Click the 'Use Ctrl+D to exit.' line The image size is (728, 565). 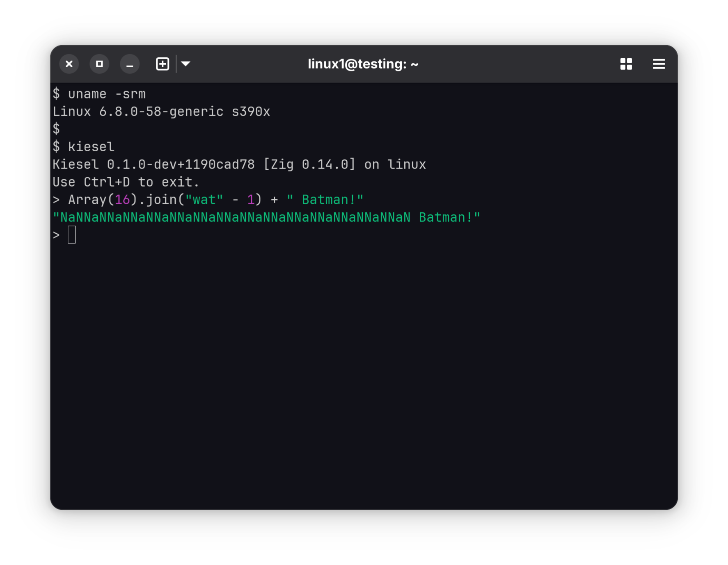(x=126, y=182)
